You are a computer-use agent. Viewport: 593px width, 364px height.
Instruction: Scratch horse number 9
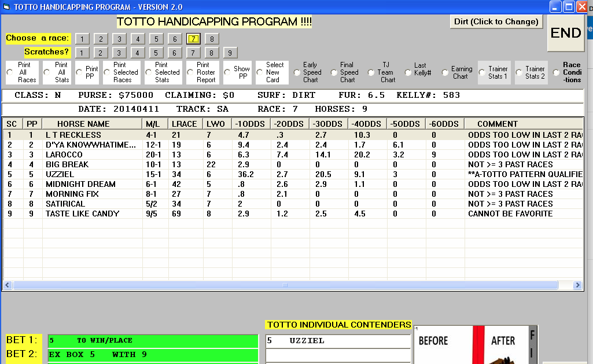(x=230, y=53)
